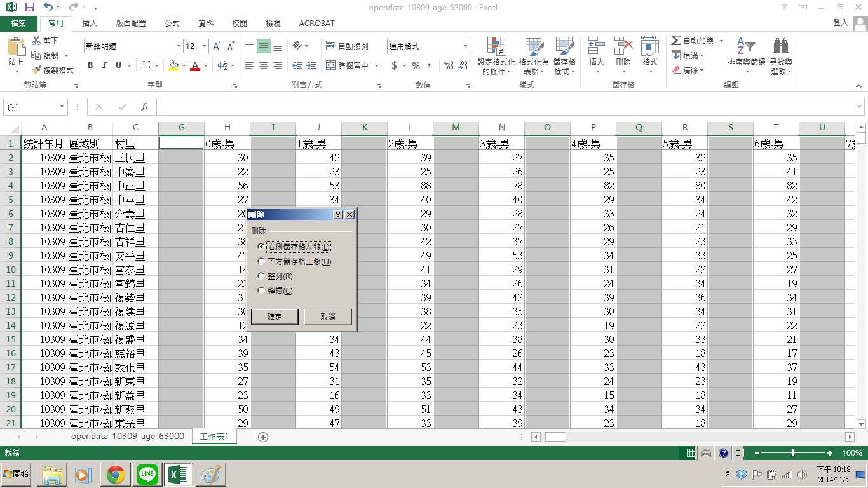Click the percent style icon
The width and height of the screenshot is (868, 488).
coord(416,65)
